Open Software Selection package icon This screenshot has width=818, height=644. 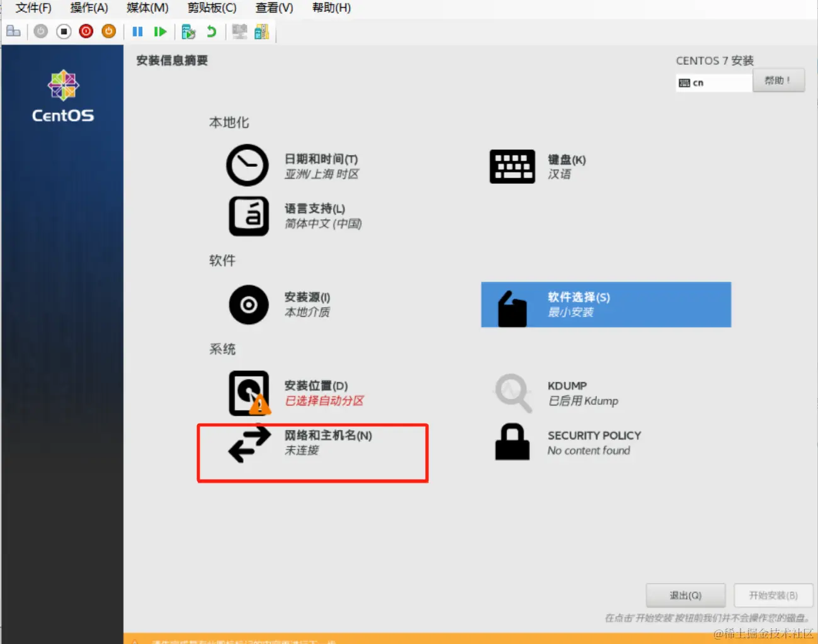point(512,308)
